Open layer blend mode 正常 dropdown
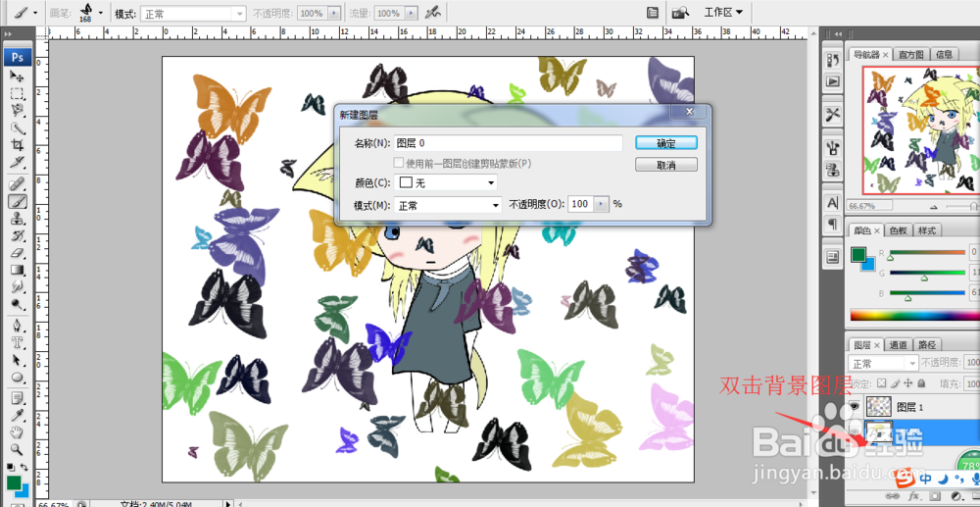Image resolution: width=980 pixels, height=507 pixels. click(883, 363)
